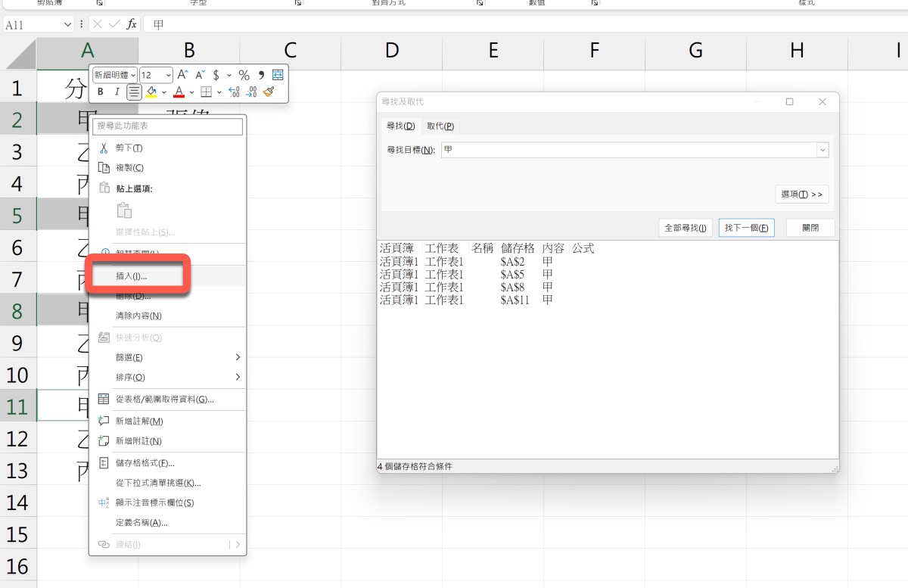Click the comma style icon

coord(261,75)
